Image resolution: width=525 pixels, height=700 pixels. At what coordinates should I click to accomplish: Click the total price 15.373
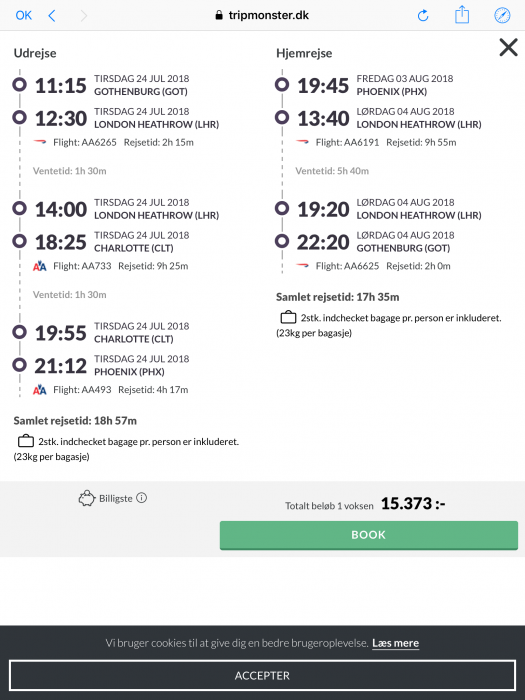(x=413, y=504)
